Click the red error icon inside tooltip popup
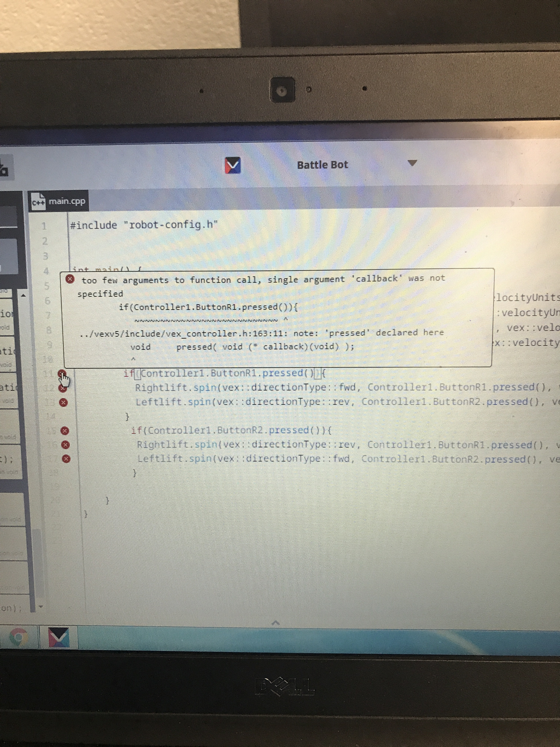This screenshot has width=560, height=747. [70, 279]
